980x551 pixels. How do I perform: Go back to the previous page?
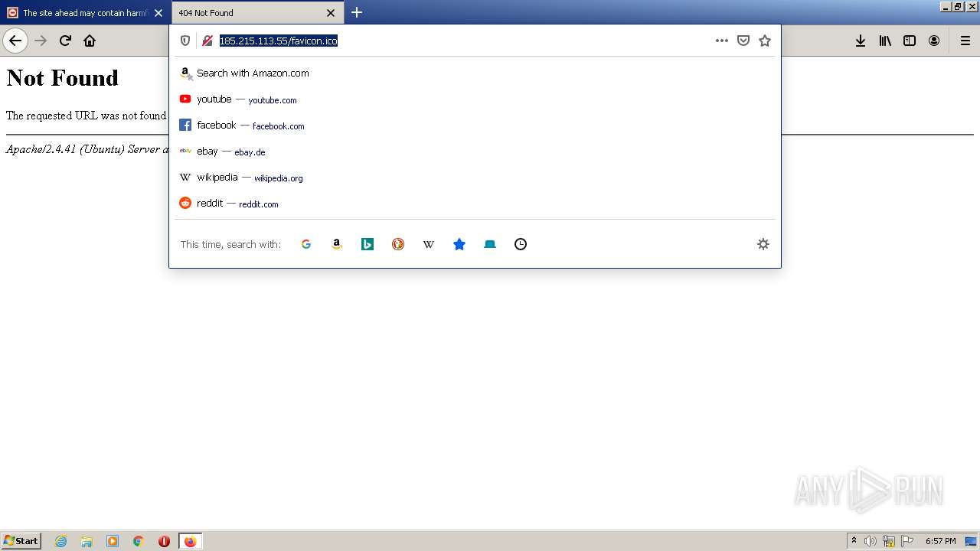point(15,41)
